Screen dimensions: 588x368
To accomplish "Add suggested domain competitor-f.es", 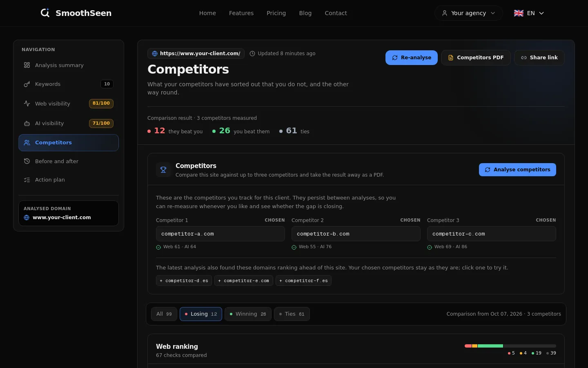I will click(x=303, y=280).
